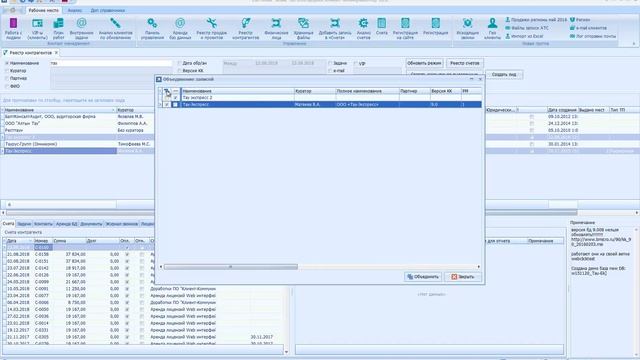Open the Панель управления ribbon icon
The image size is (640, 360).
[152, 28]
